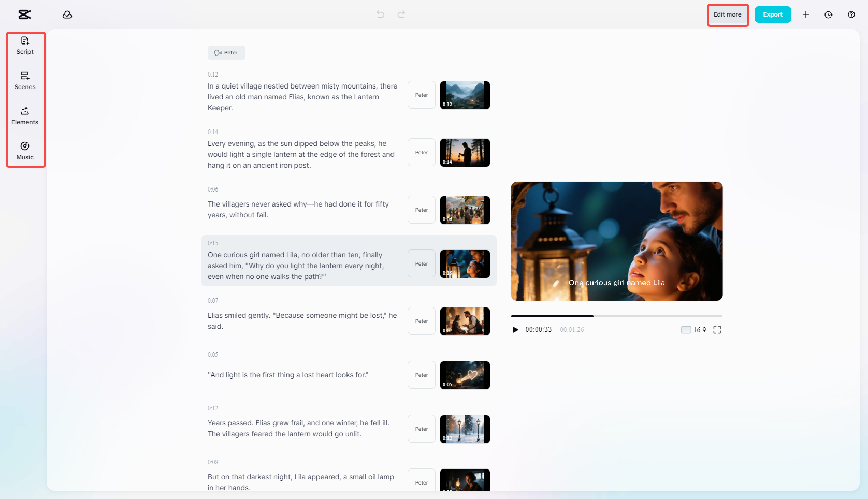Select the glowing heart scene thumbnail
868x499 pixels.
tap(465, 375)
